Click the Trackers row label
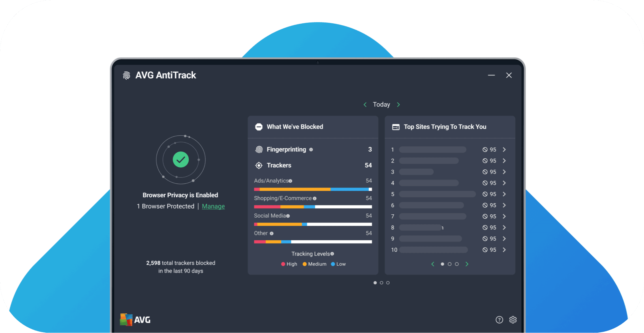Screen dimensions: 644x333 (x=279, y=165)
